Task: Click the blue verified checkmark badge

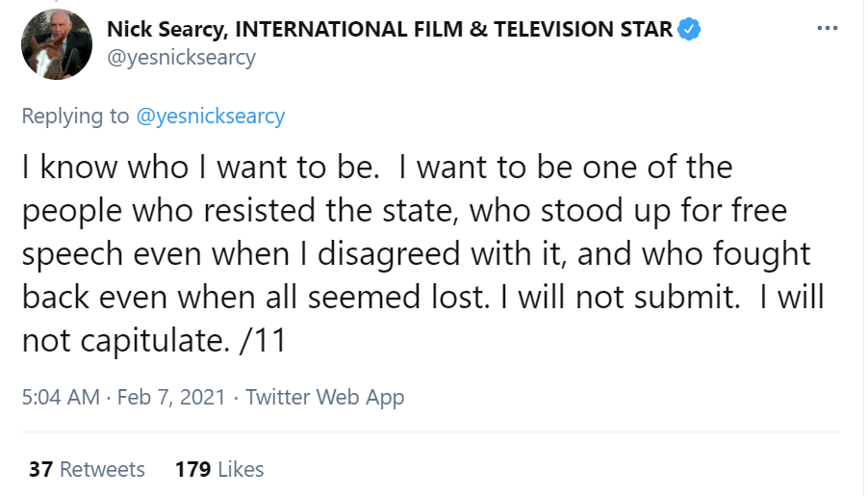Action: [x=688, y=29]
